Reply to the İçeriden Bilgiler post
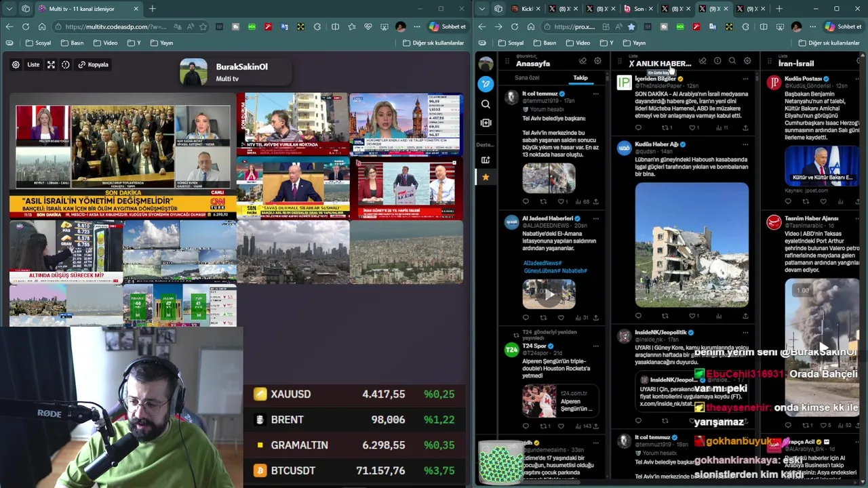Screen dimensions: 868x488 coord(638,127)
